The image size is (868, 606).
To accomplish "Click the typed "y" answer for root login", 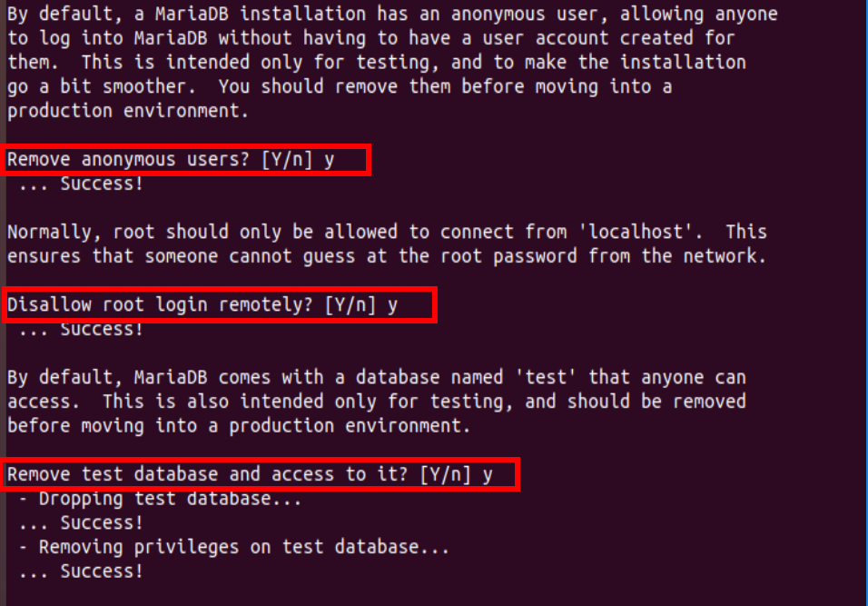I will coord(393,304).
